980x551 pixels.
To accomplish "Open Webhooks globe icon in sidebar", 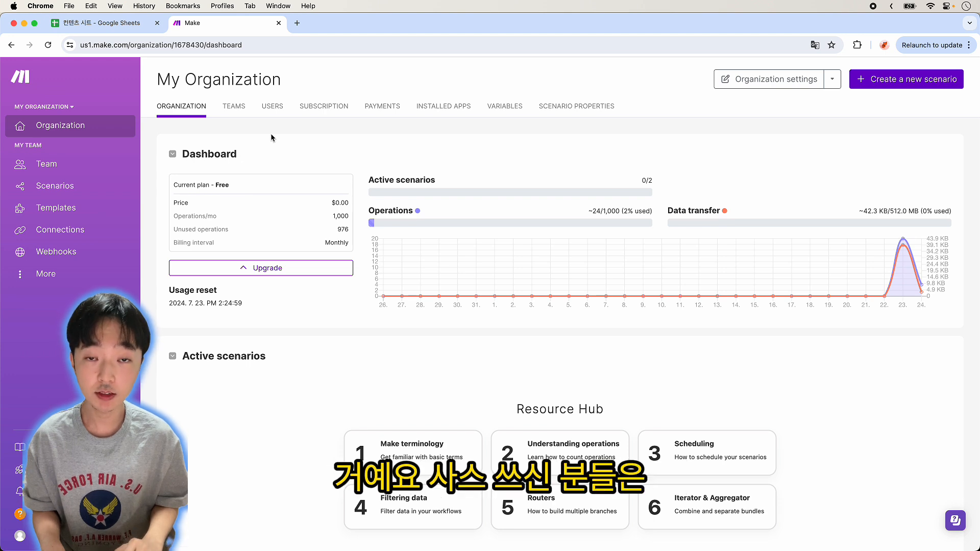I will click(20, 252).
